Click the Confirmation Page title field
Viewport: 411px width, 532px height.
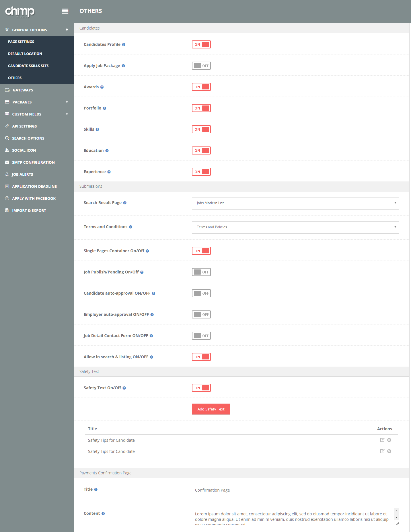point(295,490)
